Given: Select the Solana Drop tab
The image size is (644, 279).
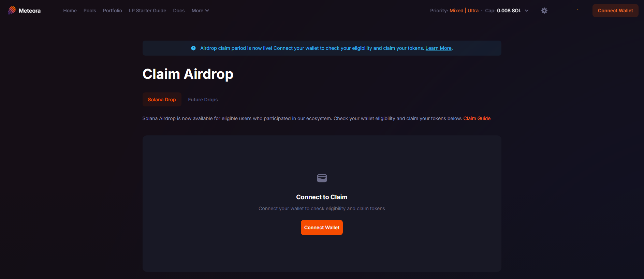Looking at the screenshot, I should (162, 100).
